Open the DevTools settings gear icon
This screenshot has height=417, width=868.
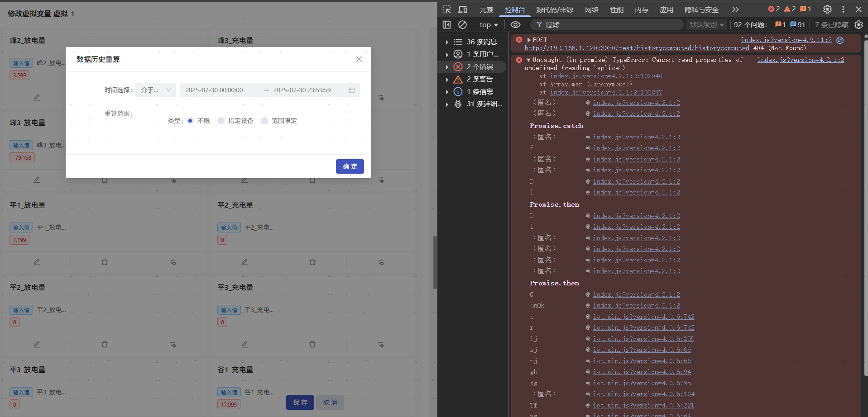click(x=827, y=9)
